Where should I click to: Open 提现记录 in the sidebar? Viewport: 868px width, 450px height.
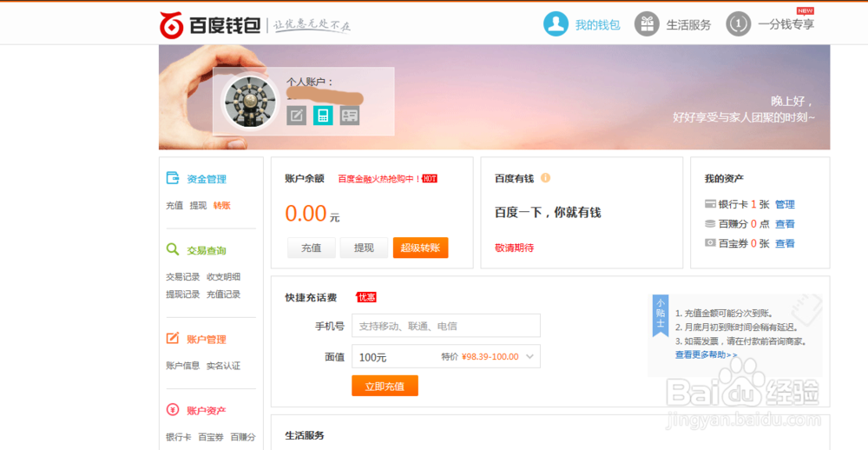182,294
